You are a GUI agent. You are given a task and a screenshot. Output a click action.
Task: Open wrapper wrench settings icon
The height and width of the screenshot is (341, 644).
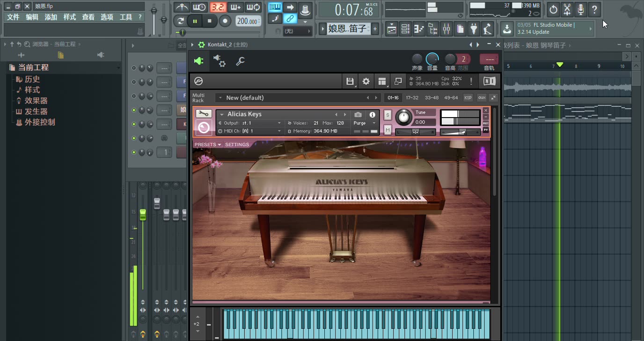coord(240,61)
